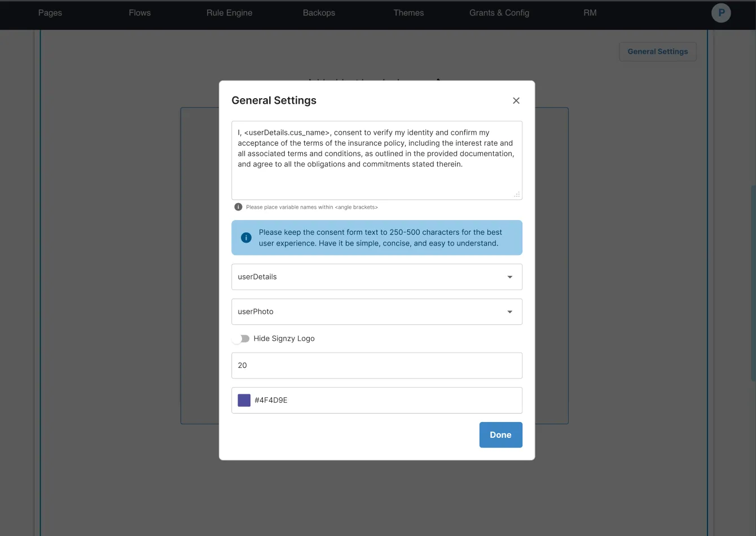Click the 'Please place variable names within <angle brackets>' hint

pyautogui.click(x=312, y=207)
